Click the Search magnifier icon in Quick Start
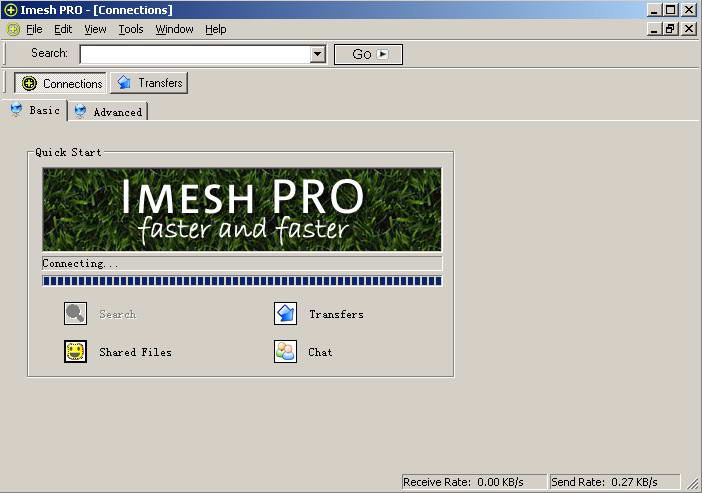This screenshot has height=493, width=702. click(75, 313)
